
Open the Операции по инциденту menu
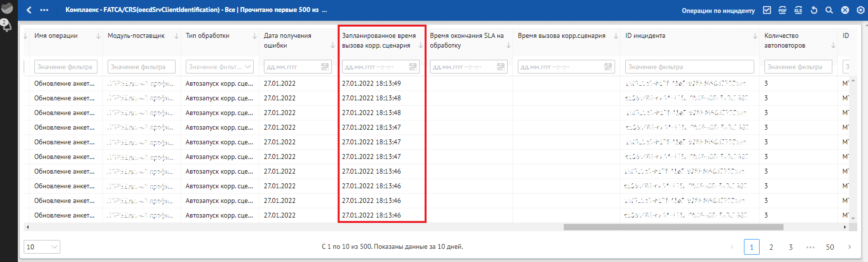[718, 10]
